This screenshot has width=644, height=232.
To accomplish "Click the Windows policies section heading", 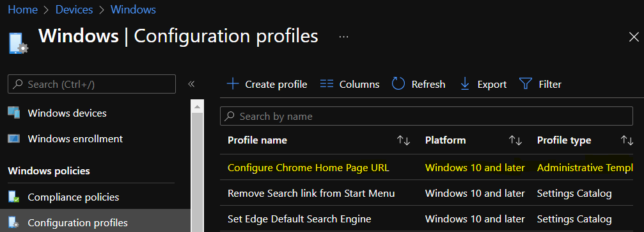I will pyautogui.click(x=49, y=170).
